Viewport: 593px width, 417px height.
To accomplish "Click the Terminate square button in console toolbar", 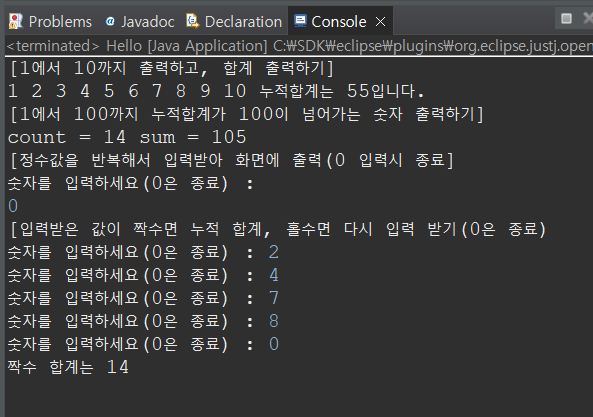I will 566,19.
